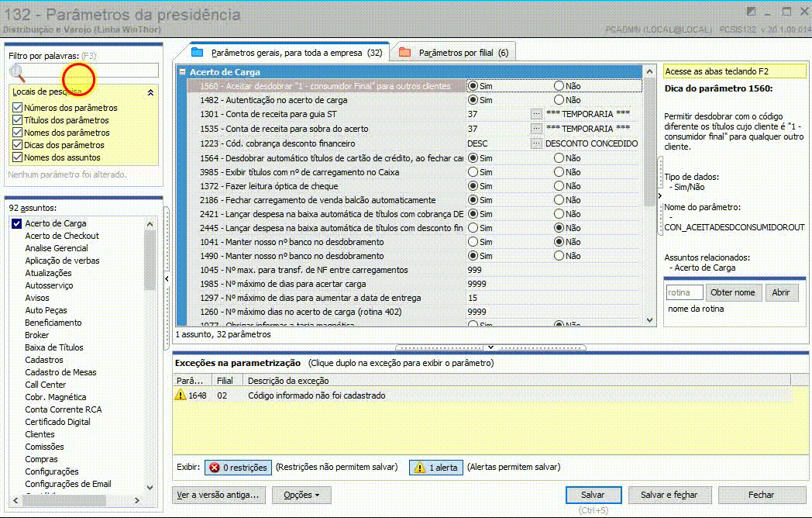
Task: Click Salvar e fechar button
Action: [669, 495]
